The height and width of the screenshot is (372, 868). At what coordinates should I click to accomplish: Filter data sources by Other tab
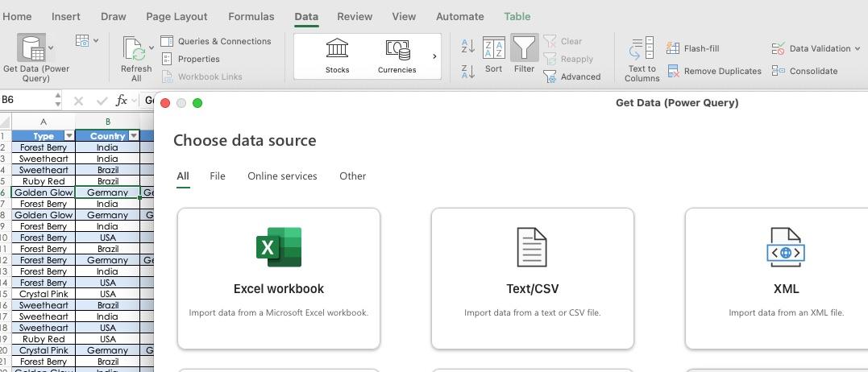coord(353,176)
